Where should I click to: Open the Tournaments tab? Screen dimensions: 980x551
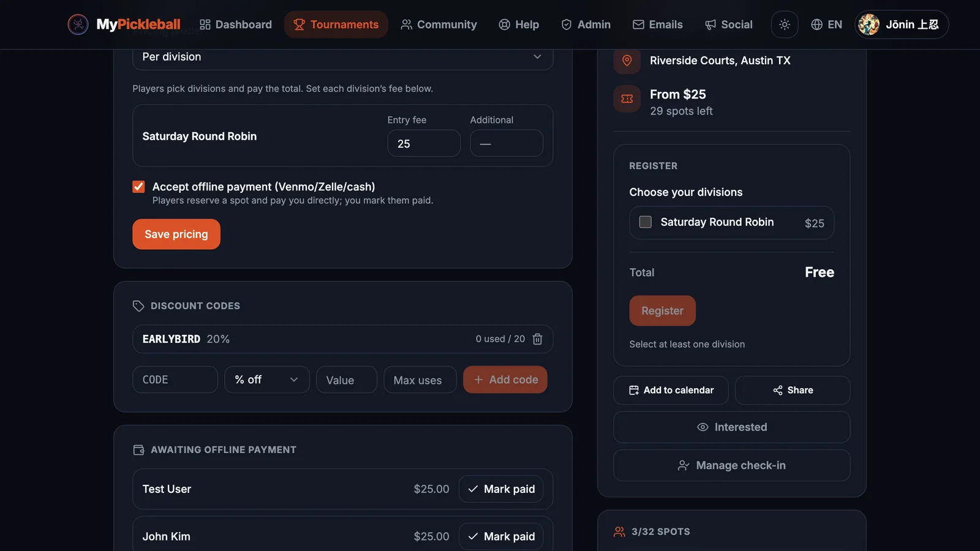click(x=336, y=24)
